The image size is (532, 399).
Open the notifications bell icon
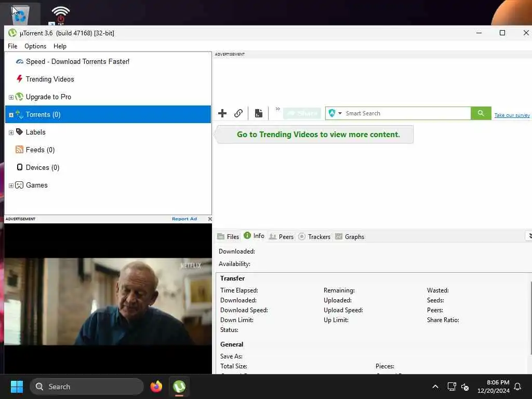(x=517, y=387)
